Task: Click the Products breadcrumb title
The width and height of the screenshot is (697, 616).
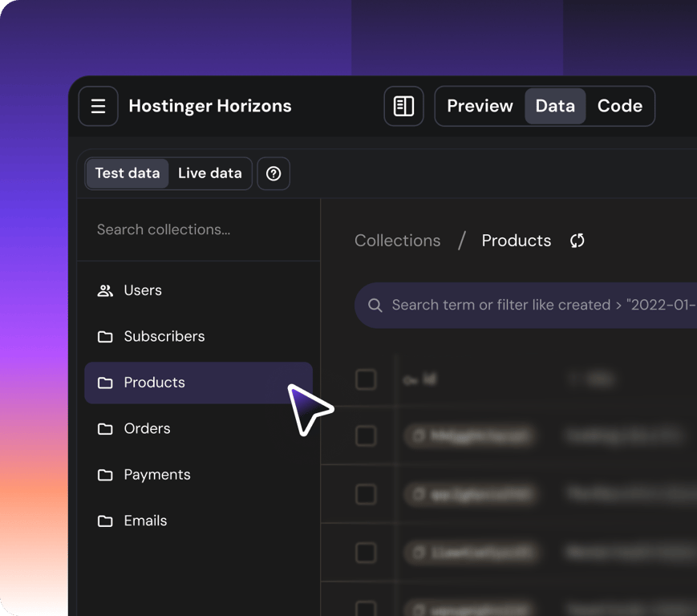Action: coord(516,241)
